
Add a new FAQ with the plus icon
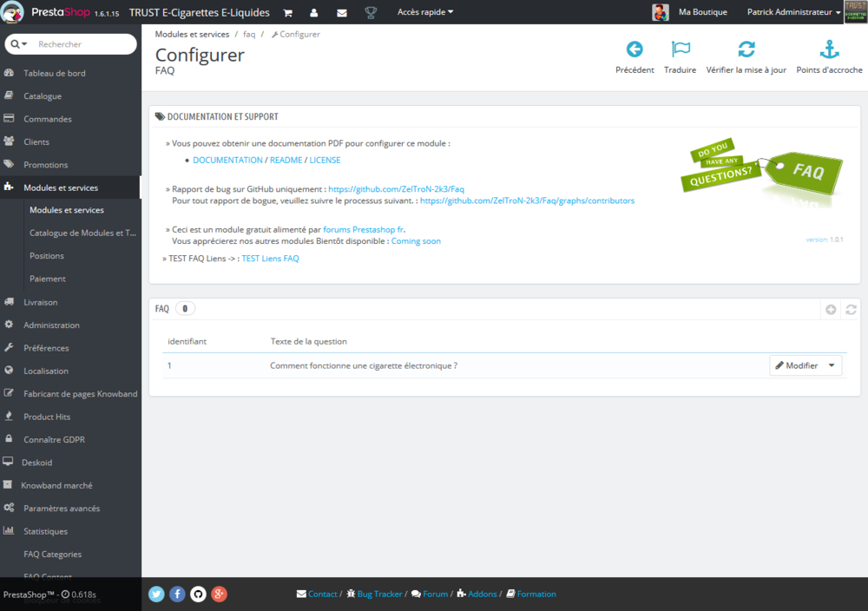pyautogui.click(x=831, y=308)
